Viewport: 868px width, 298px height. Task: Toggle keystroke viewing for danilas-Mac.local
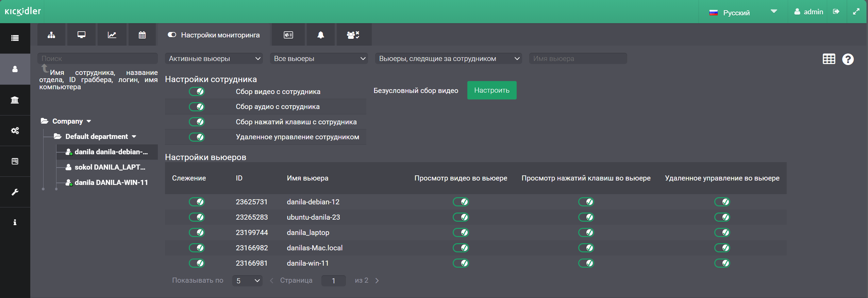tap(586, 248)
